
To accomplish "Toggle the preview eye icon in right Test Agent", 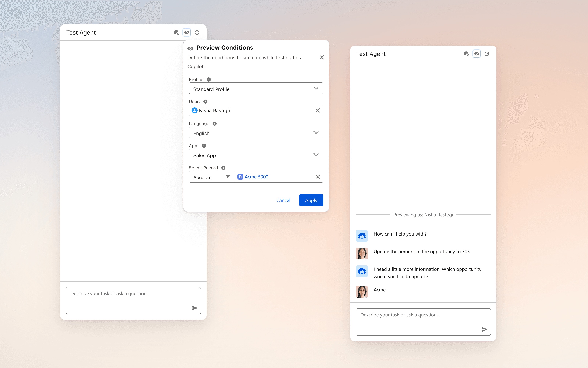I will (476, 54).
